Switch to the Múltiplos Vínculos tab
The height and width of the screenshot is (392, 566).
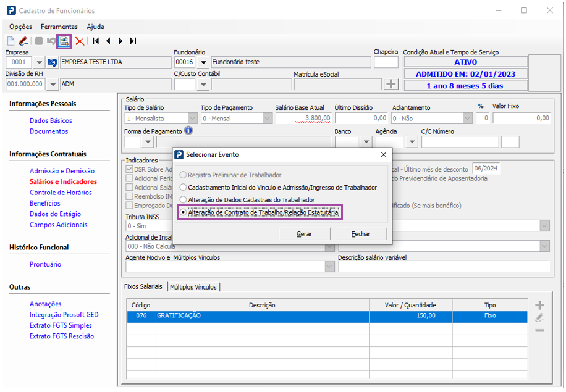coord(193,287)
